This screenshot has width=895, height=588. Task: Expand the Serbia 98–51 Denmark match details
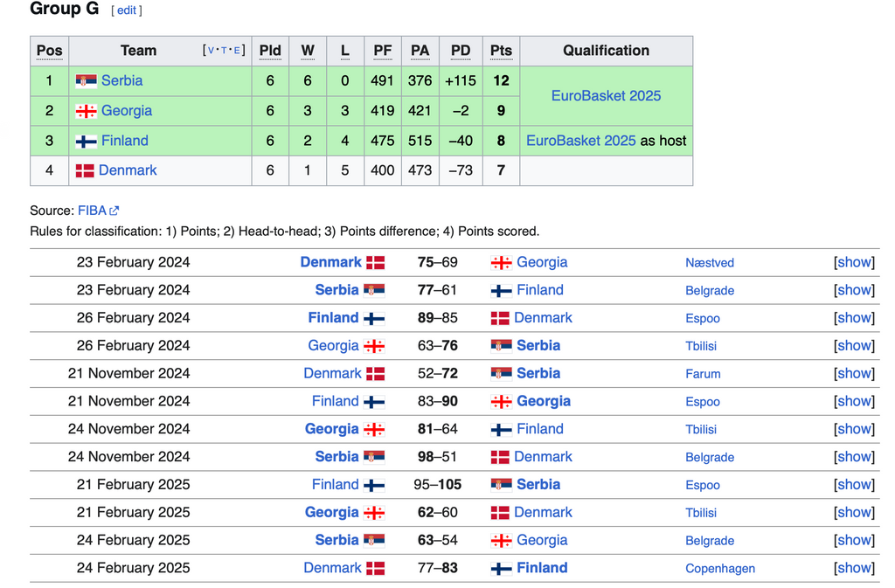click(854, 457)
